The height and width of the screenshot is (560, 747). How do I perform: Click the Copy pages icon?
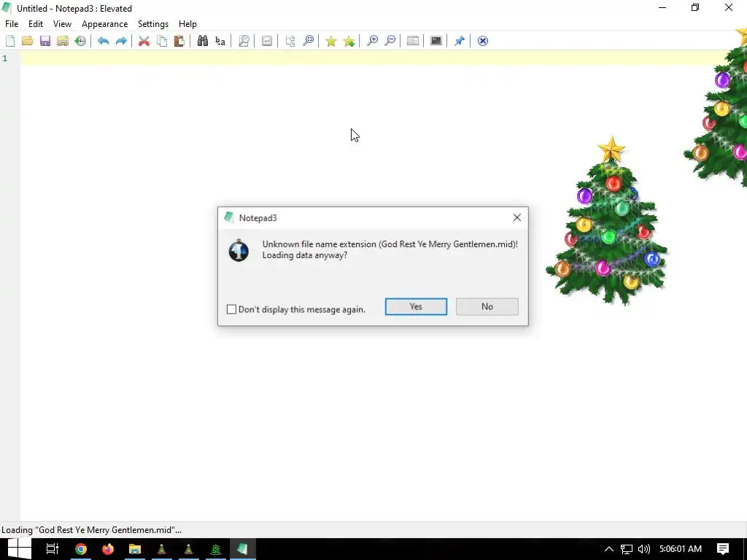(162, 41)
